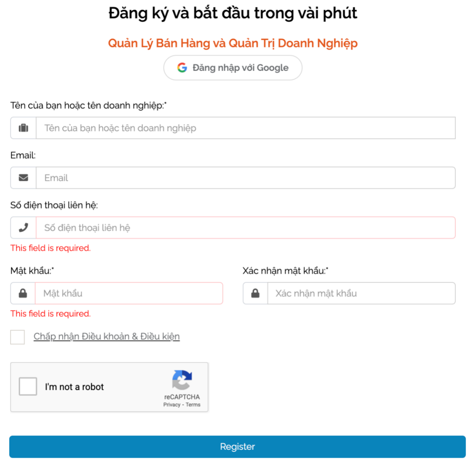This screenshot has width=476, height=462.
Task: Open Chấp nhận Điều khoản & Điều kiện link
Action: (x=107, y=336)
